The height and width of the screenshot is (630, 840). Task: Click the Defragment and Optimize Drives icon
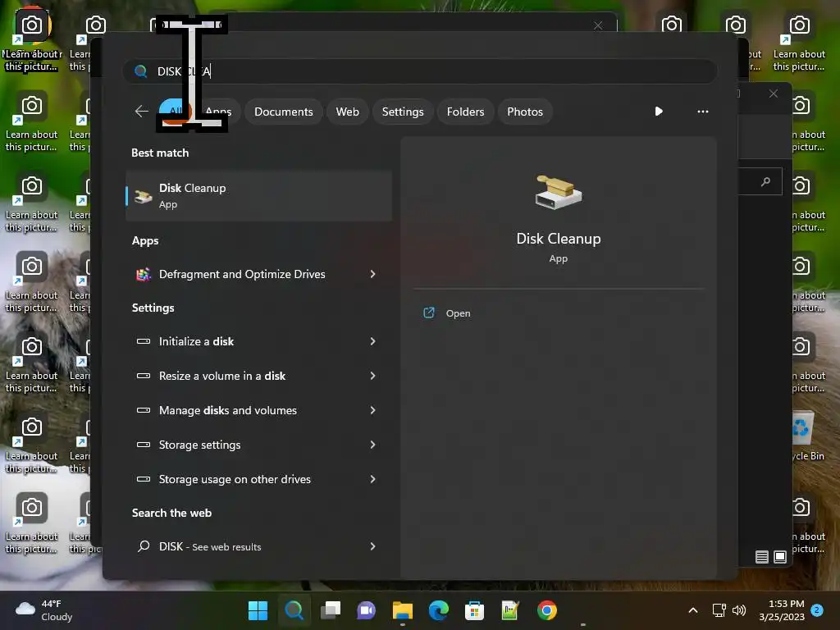143,274
